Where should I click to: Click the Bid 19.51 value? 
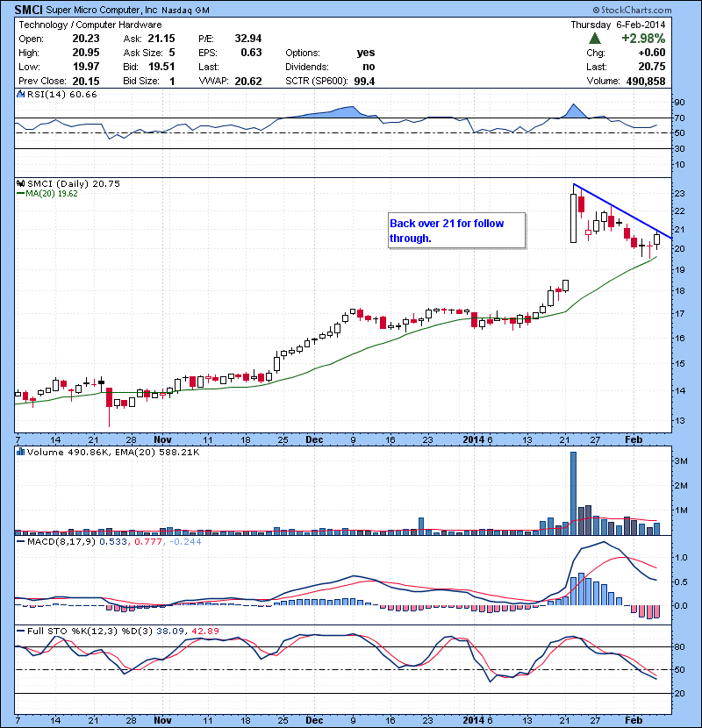(x=161, y=67)
